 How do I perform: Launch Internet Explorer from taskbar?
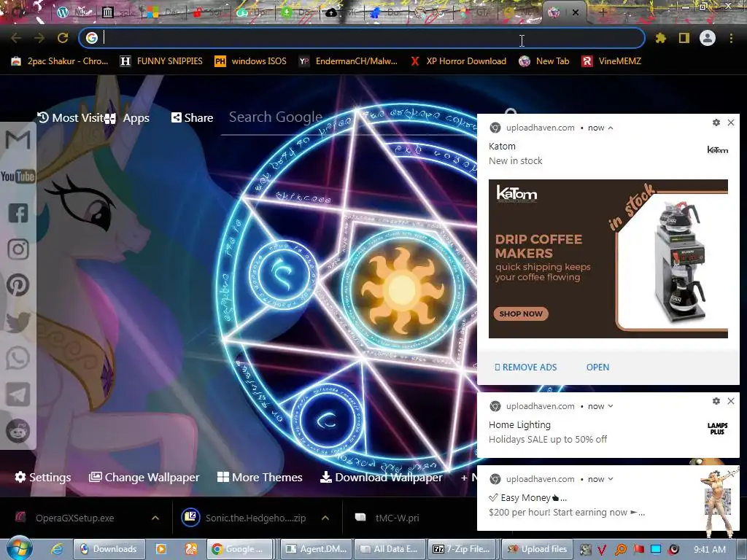[57, 549]
